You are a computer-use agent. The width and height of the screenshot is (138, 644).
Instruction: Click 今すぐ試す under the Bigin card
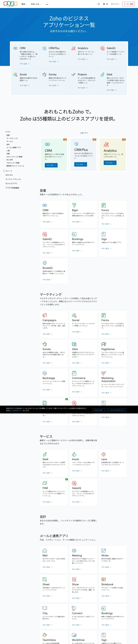click(77, 222)
